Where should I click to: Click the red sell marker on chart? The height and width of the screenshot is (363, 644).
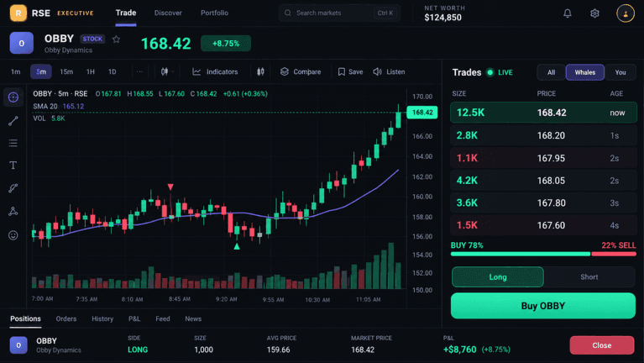pos(170,187)
